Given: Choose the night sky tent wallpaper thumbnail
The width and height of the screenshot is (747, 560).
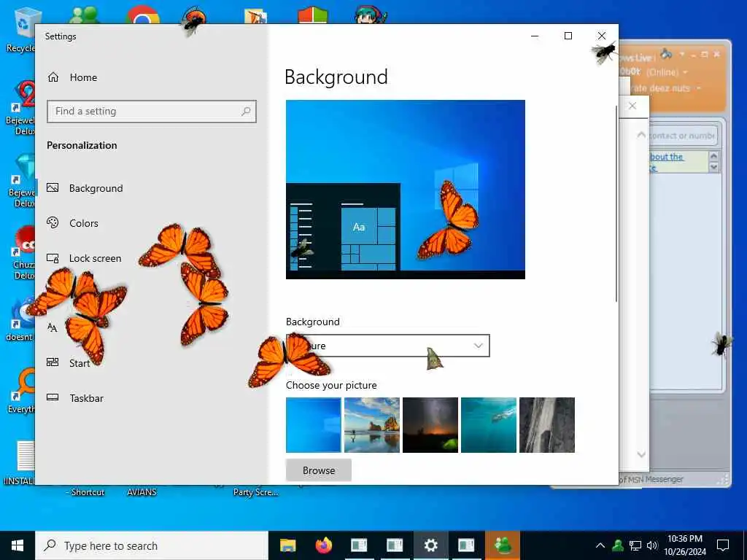Looking at the screenshot, I should (x=430, y=425).
